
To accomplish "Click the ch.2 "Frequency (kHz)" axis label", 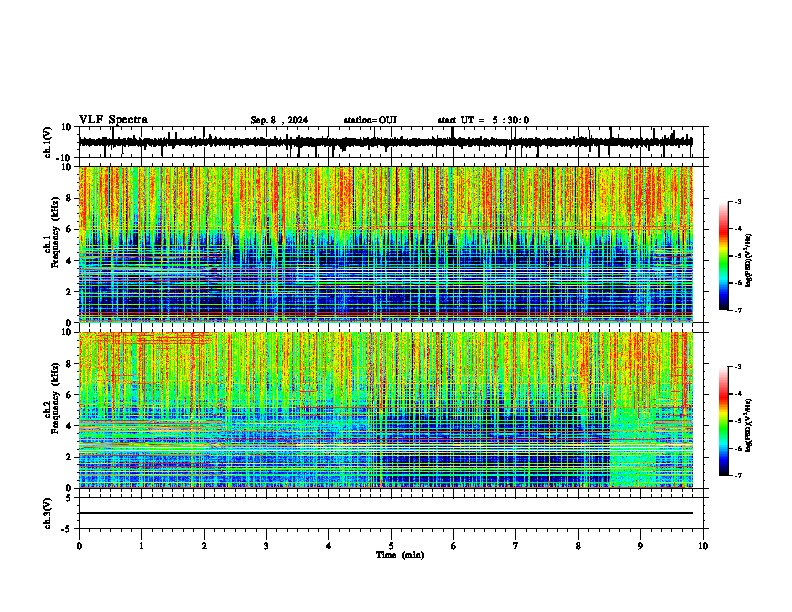I will pyautogui.click(x=55, y=398).
